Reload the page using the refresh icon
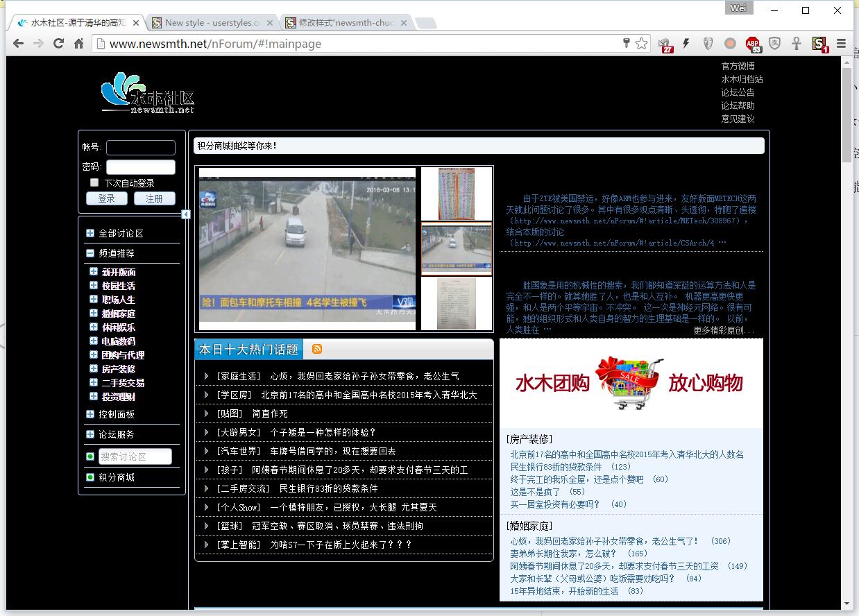 (x=59, y=44)
